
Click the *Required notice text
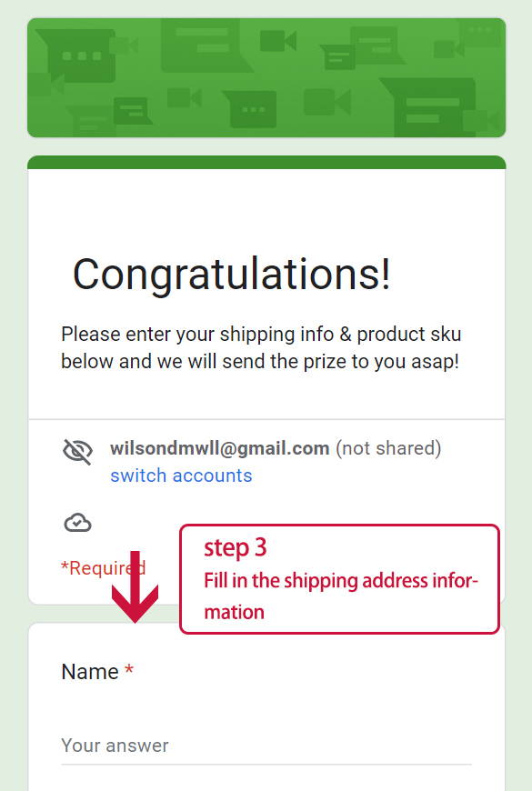(103, 568)
